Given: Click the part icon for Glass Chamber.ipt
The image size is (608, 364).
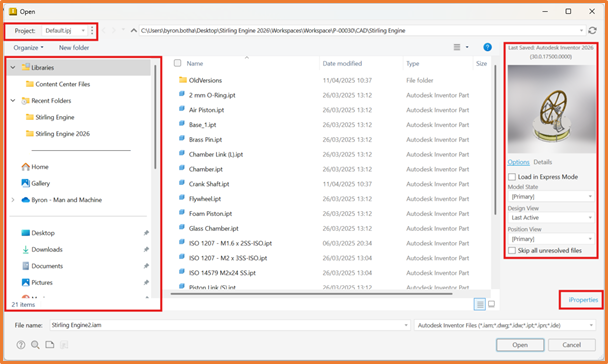Looking at the screenshot, I should 181,228.
